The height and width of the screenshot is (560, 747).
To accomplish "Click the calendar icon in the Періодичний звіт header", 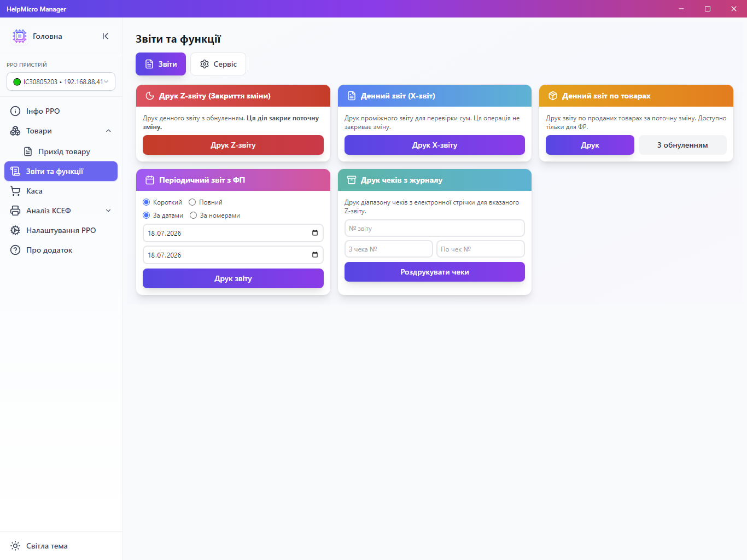I will click(150, 180).
